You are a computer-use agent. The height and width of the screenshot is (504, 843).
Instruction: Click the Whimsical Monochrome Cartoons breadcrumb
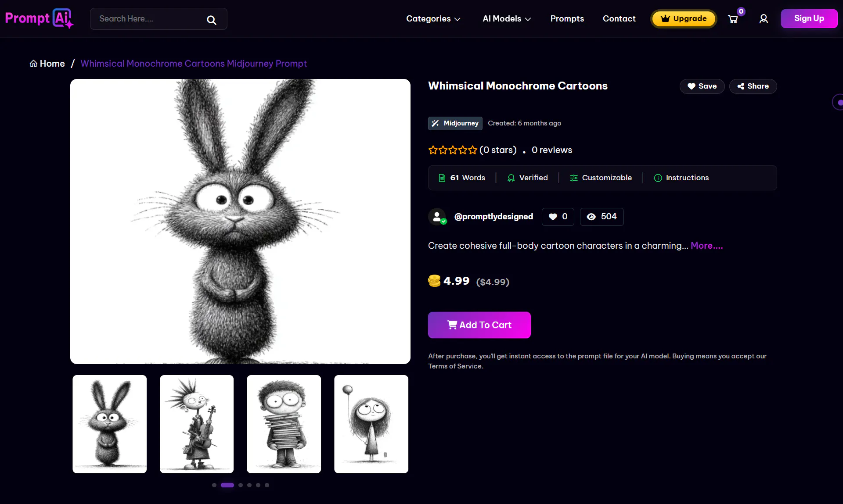[x=194, y=64]
